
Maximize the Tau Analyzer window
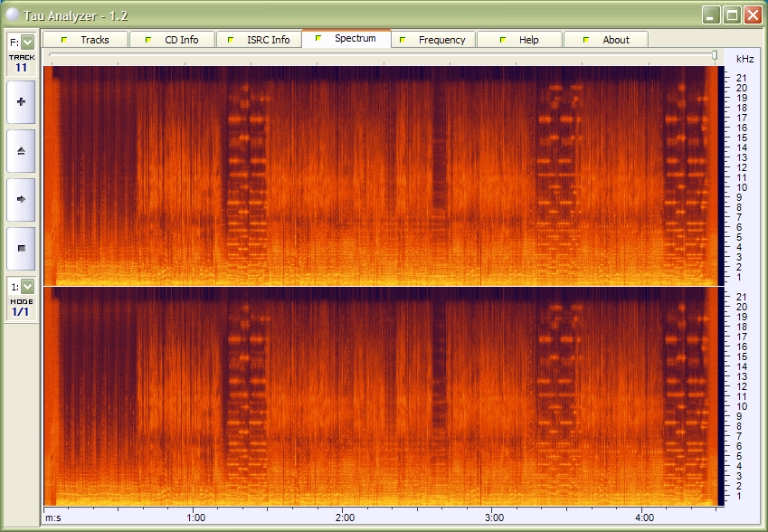732,14
